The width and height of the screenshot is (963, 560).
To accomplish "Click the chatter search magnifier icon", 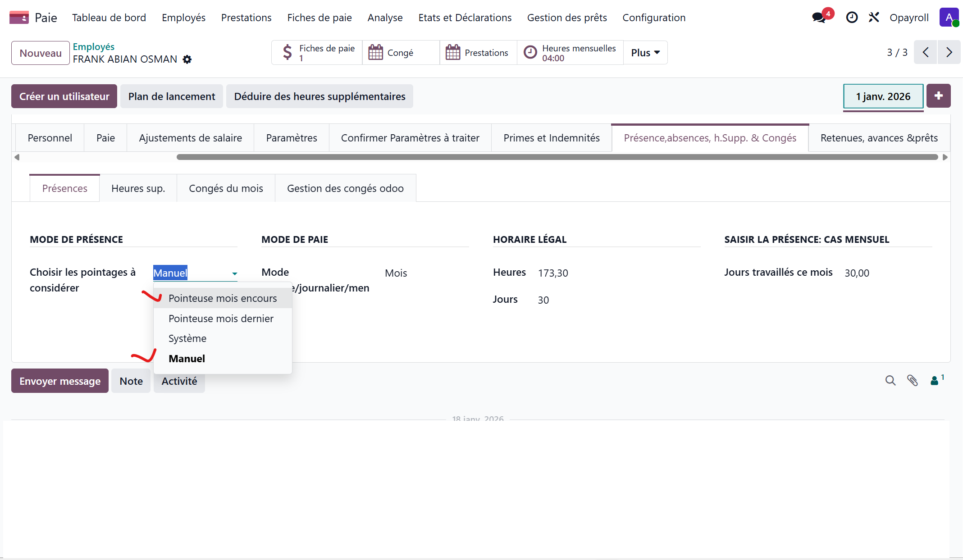I will point(890,381).
